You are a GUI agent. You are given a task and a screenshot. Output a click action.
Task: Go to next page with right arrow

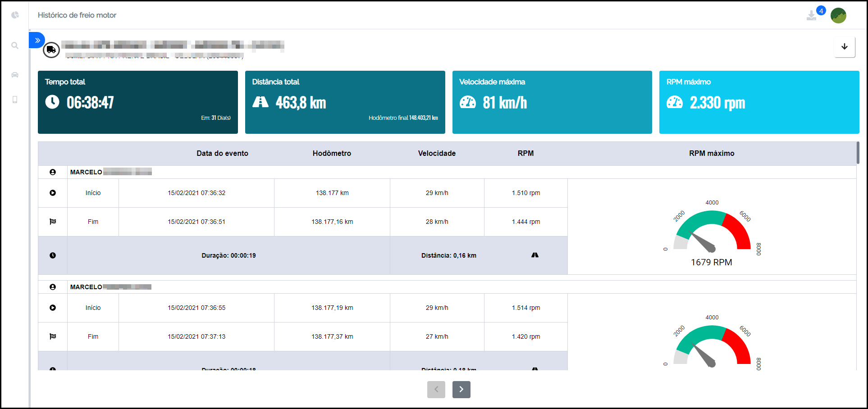(461, 390)
